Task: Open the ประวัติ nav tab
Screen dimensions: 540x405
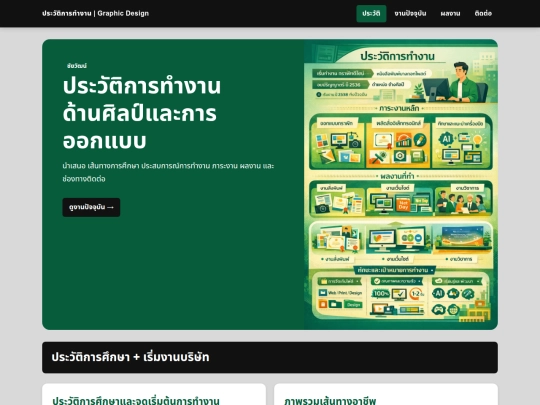Action: click(371, 13)
